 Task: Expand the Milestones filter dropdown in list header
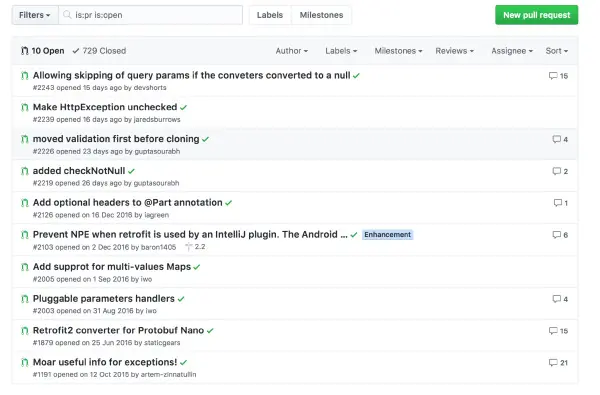pos(398,51)
